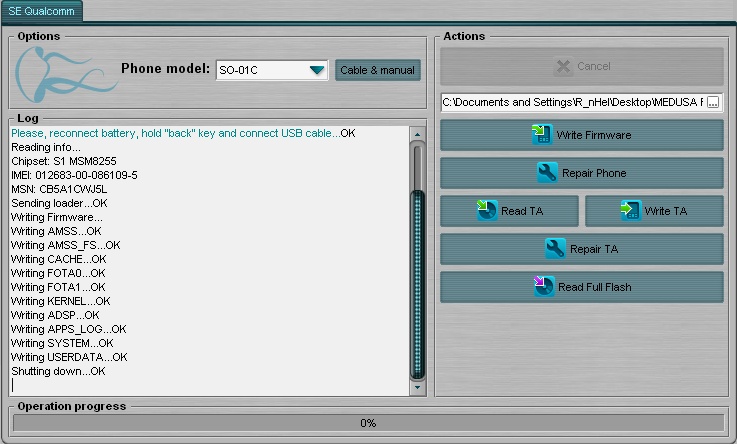Click the Cable & manual button
The image size is (737, 447).
coord(377,70)
